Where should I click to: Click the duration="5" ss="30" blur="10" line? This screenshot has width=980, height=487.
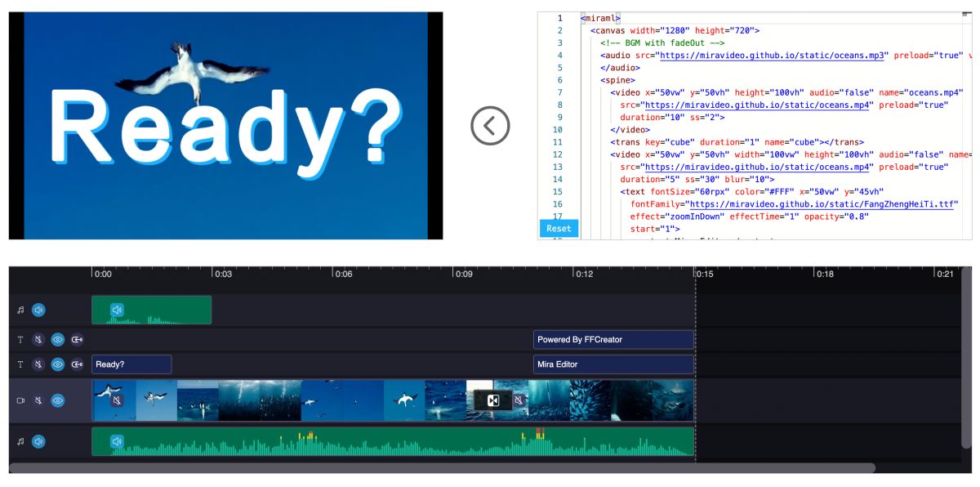697,179
